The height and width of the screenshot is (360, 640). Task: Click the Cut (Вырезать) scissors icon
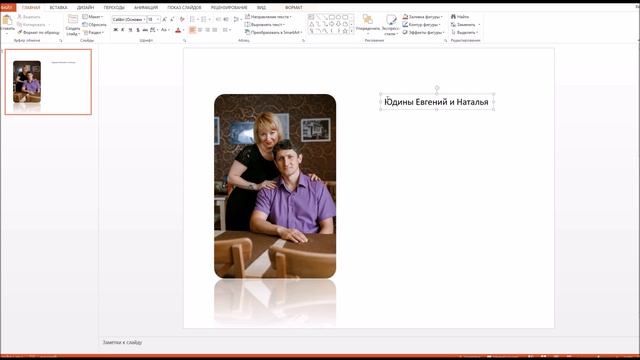tap(19, 17)
